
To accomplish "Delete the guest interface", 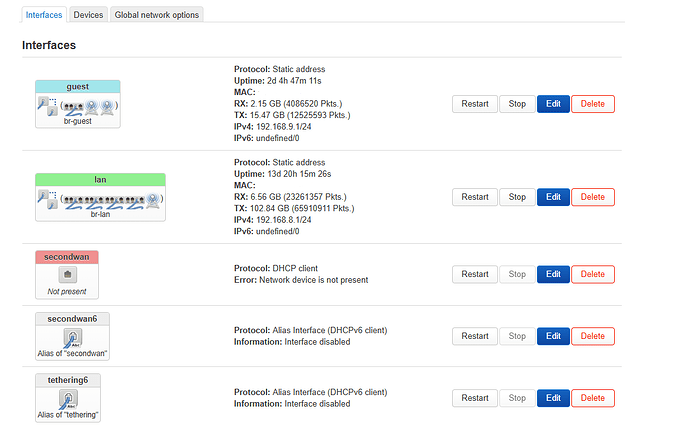I will [592, 104].
